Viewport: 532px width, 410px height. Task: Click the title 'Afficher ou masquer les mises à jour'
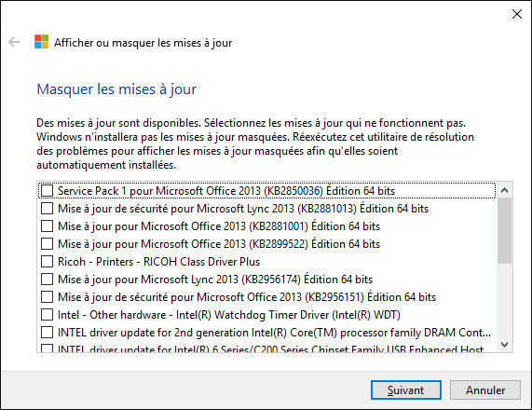pyautogui.click(x=143, y=43)
